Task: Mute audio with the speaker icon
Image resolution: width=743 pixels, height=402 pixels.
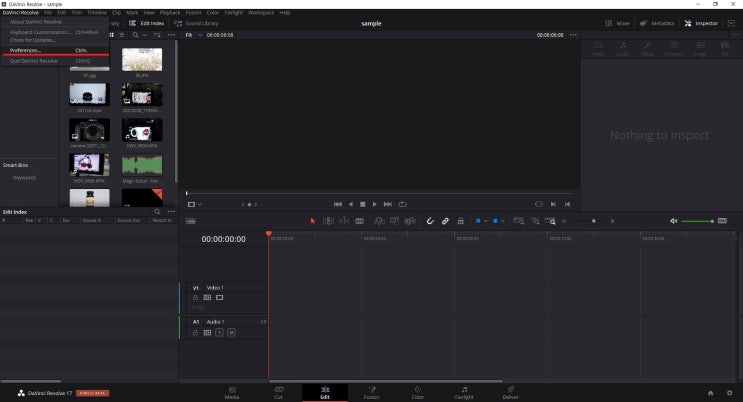Action: point(673,221)
